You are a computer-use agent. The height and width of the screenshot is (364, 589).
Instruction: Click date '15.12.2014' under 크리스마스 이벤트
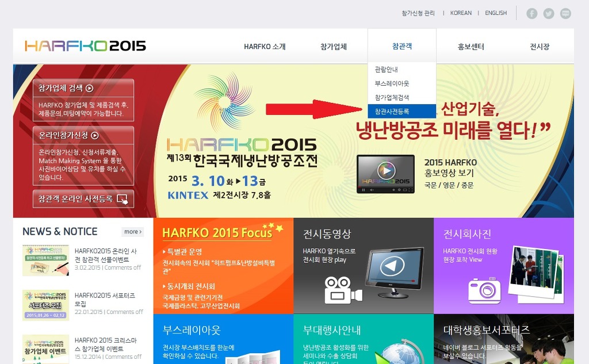click(88, 357)
